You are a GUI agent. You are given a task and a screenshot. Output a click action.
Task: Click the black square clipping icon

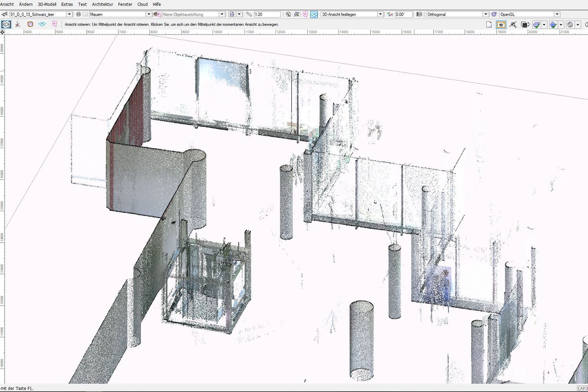[524, 24]
